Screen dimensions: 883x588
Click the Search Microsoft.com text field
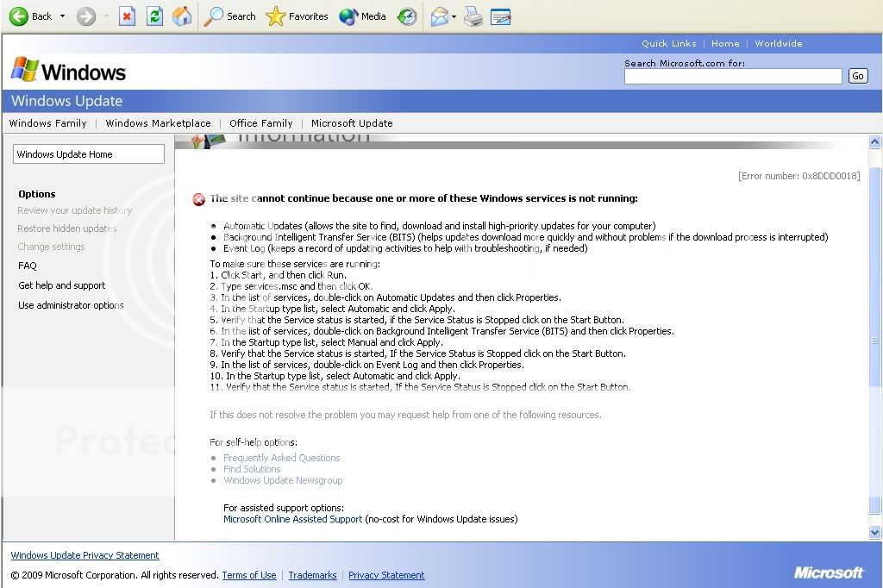(x=733, y=76)
